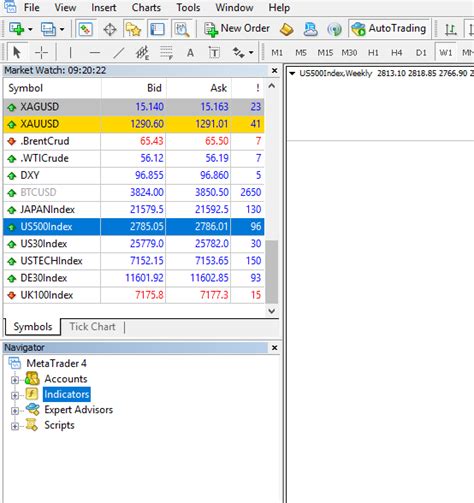Open the Tools menu
Viewport: 474px width, 503px height.
(188, 7)
